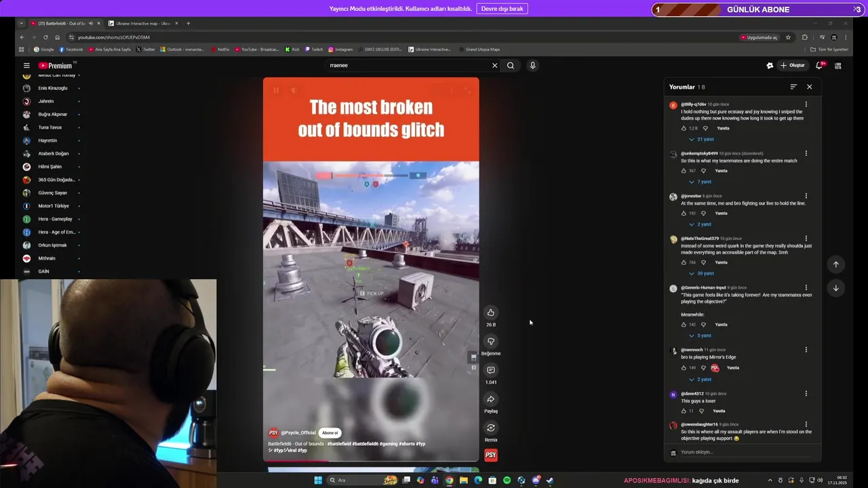This screenshot has height=488, width=868.
Task: Like the @rannnoch comment
Action: pyautogui.click(x=684, y=368)
